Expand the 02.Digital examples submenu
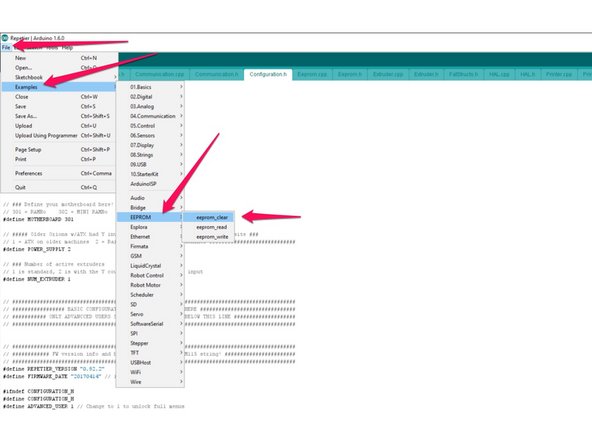Image resolution: width=592 pixels, height=444 pixels. [150, 97]
